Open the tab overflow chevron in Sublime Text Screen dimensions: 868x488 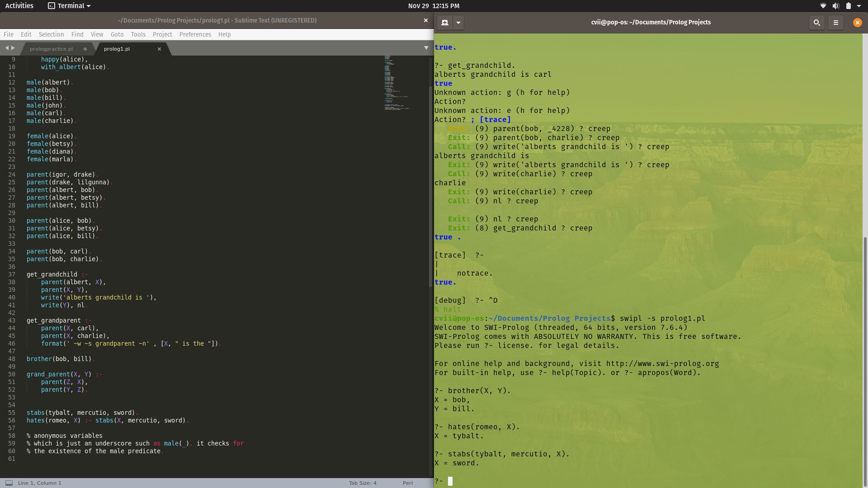426,47
